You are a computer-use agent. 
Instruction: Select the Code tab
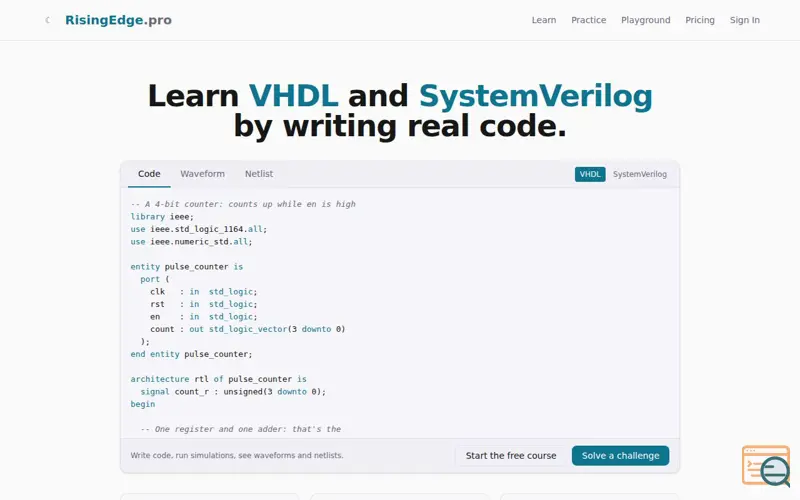pos(149,174)
